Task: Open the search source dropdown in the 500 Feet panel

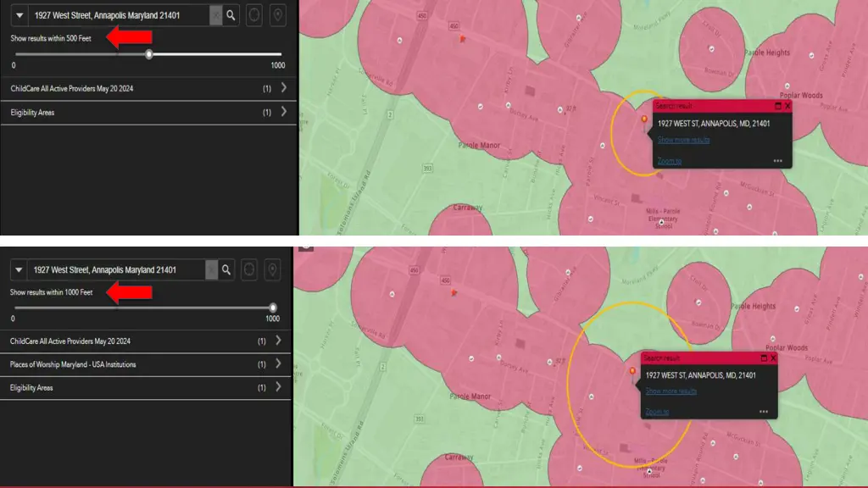Action: coord(19,15)
